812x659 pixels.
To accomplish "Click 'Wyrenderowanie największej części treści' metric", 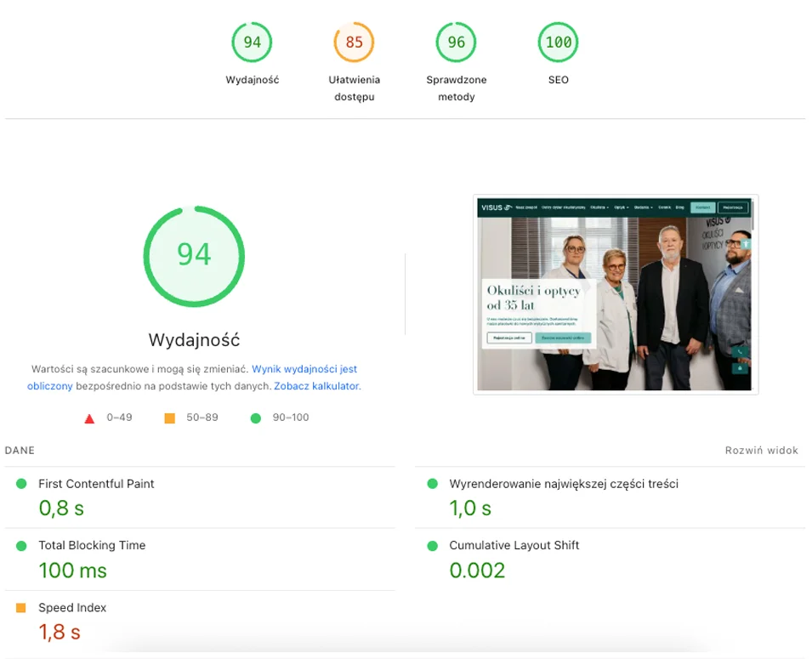I will (x=563, y=484).
